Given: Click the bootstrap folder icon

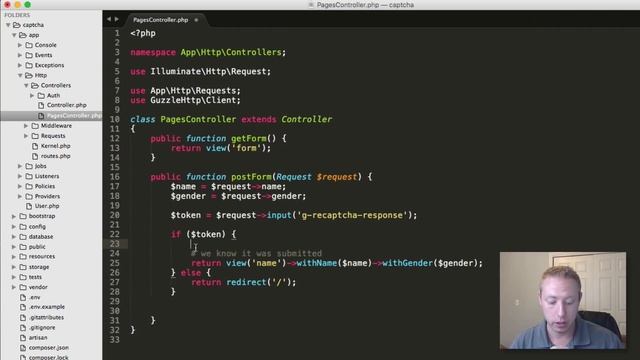Looking at the screenshot, I should (23, 216).
